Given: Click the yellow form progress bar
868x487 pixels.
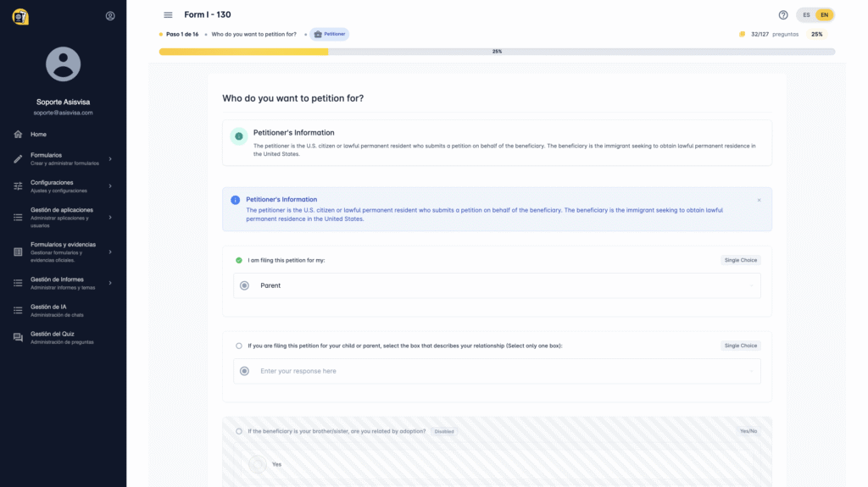Looking at the screenshot, I should tap(243, 52).
